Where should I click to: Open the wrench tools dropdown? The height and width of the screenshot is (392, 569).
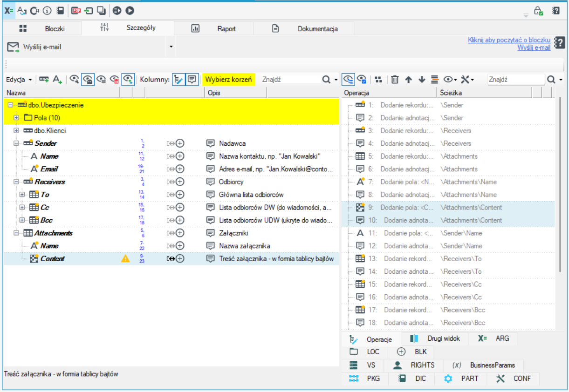(x=467, y=80)
